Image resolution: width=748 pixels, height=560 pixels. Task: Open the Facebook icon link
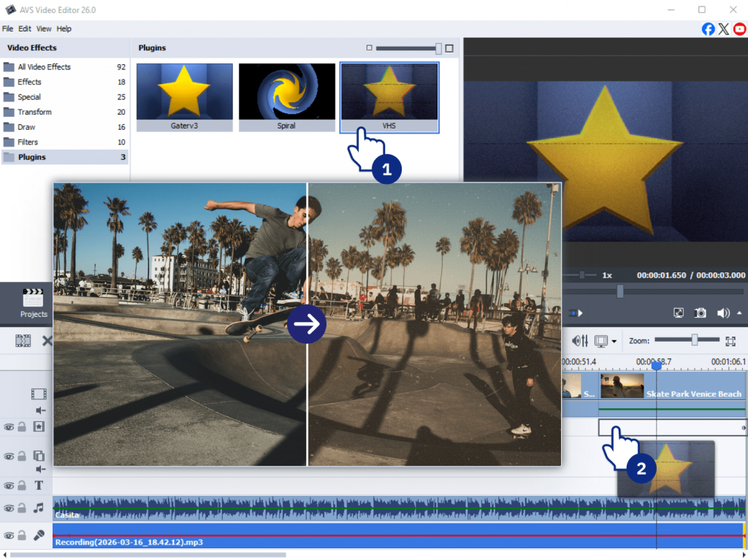click(708, 29)
